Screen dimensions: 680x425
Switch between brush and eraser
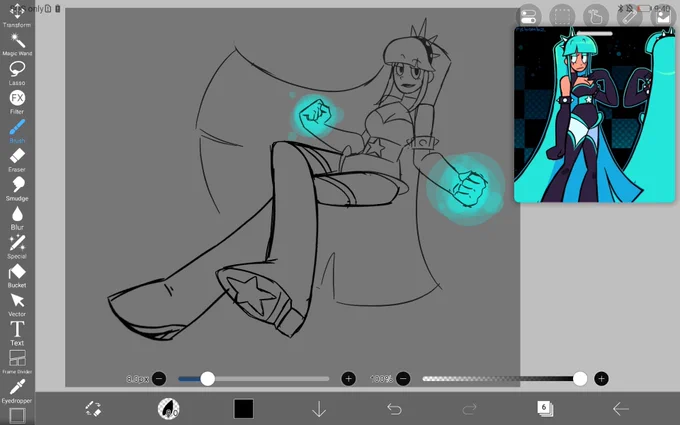coord(93,409)
